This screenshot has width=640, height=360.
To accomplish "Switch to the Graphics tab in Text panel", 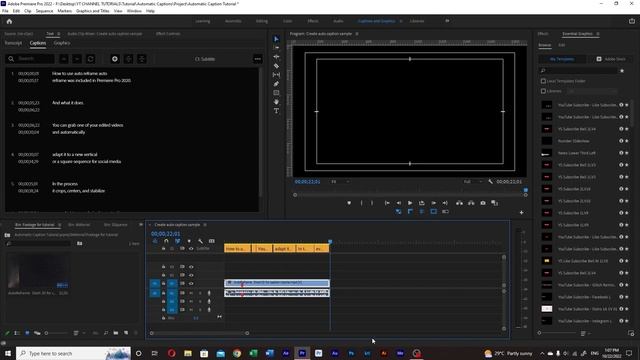I will click(62, 43).
